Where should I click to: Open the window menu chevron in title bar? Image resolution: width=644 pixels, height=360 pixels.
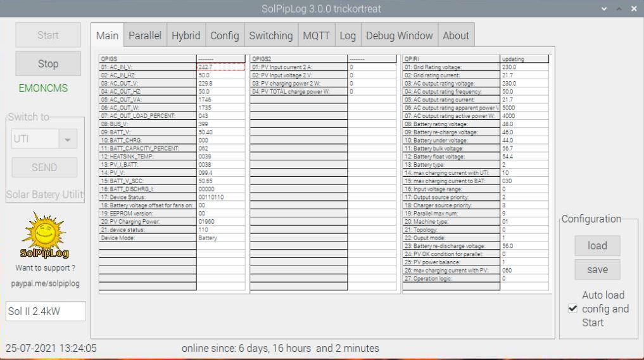603,9
